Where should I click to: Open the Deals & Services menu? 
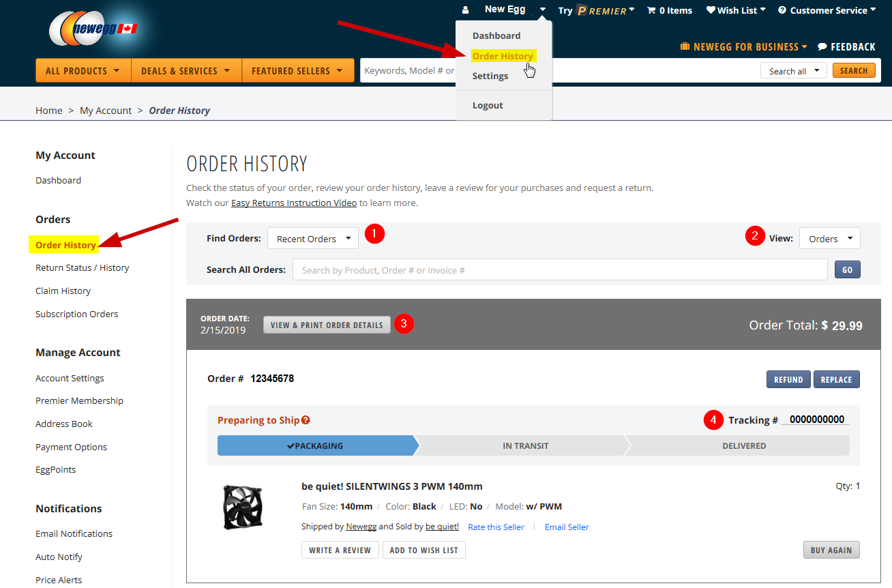185,70
